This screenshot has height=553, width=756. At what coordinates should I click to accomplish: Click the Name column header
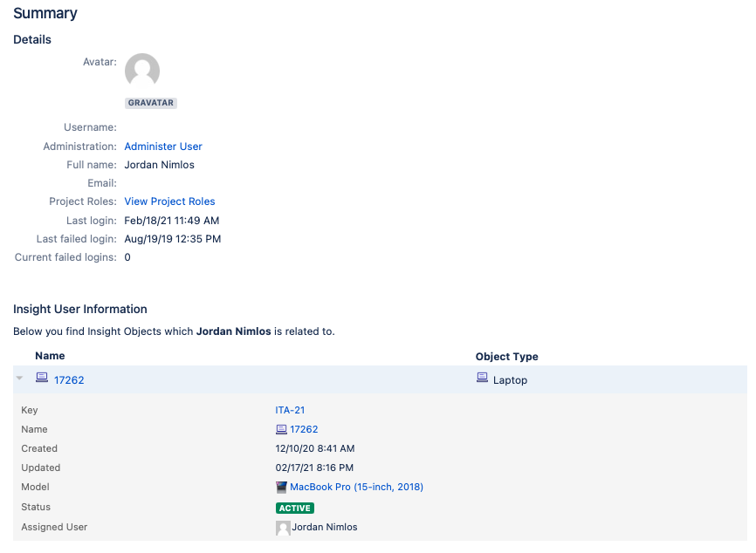click(50, 356)
